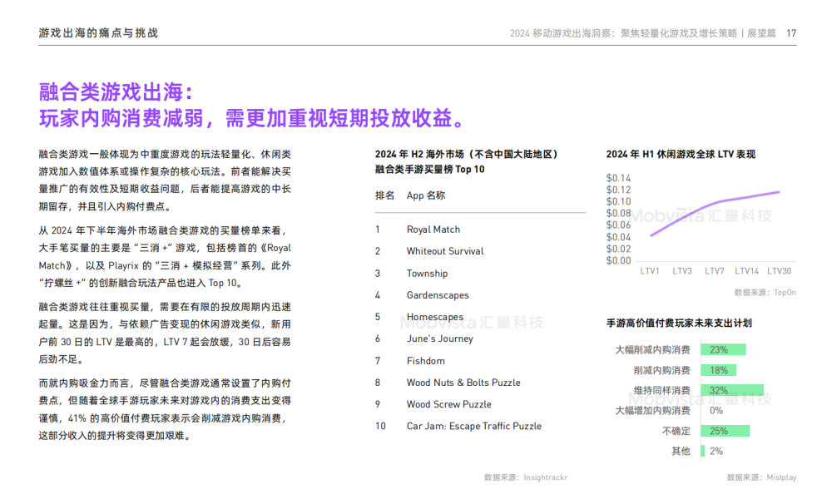Click heading 融合类手游买量榜 Top 10
The width and height of the screenshot is (817, 504).
tap(430, 170)
